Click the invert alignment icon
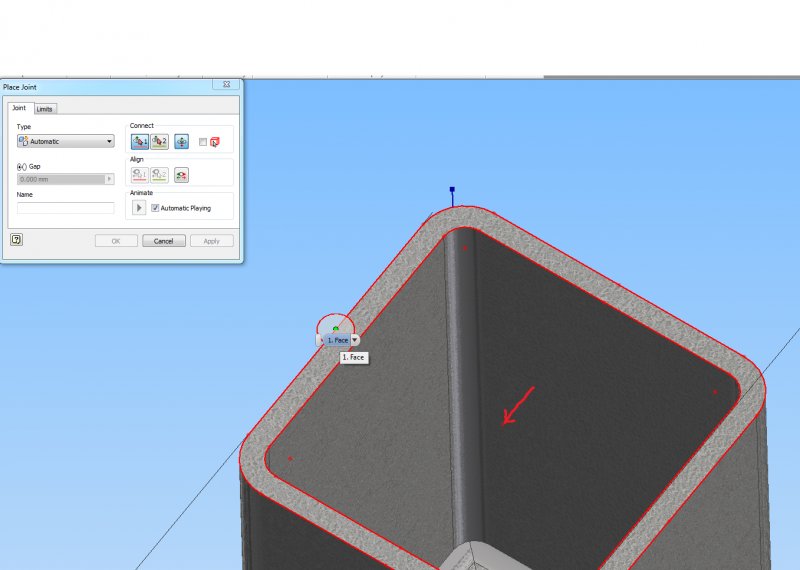Screen dimensions: 800x570 pos(181,175)
